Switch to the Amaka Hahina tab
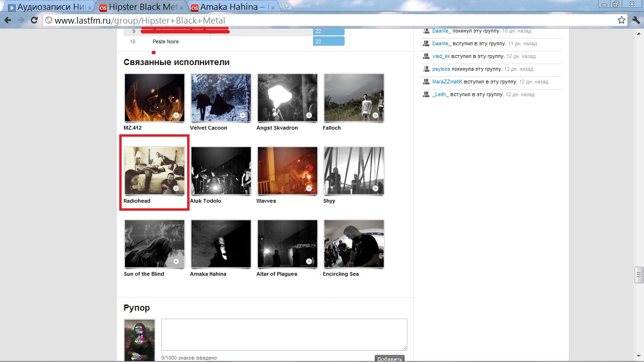This screenshot has width=644, height=362. [x=232, y=7]
